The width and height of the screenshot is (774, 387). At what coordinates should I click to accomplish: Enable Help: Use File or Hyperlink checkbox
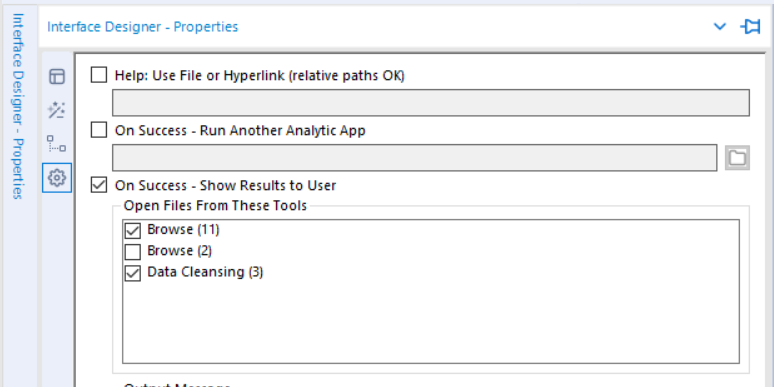click(99, 75)
